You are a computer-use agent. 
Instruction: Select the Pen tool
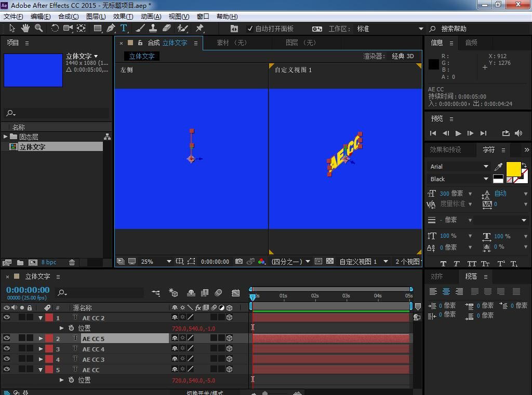tap(111, 28)
